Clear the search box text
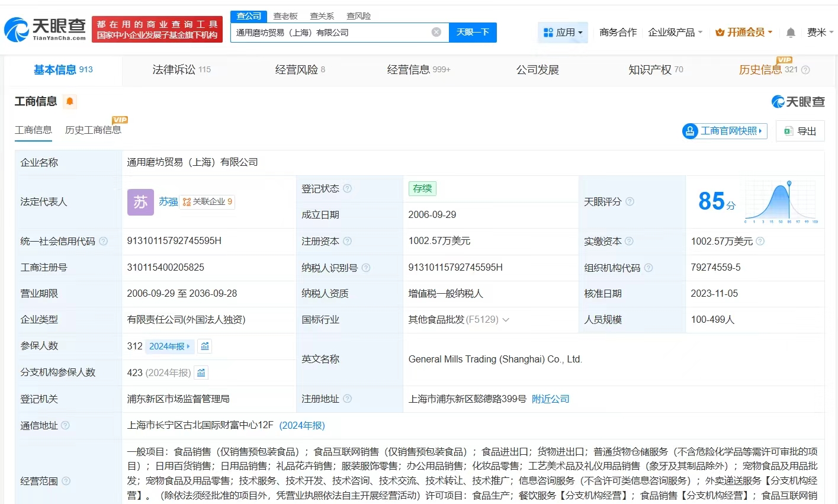 436,32
